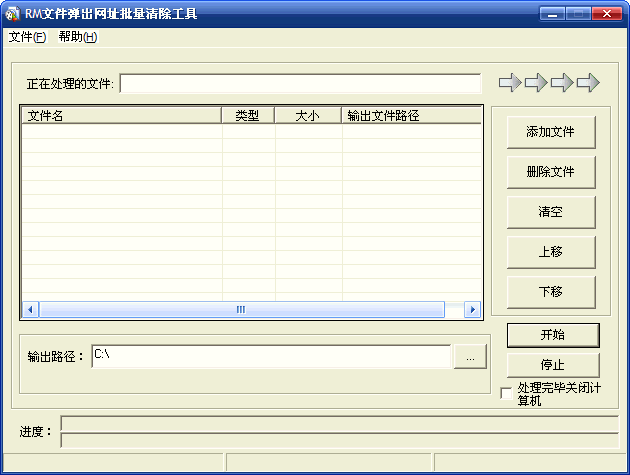Click the upper progress bar next to 进度
Screen dimensions: 630x475
340,424
